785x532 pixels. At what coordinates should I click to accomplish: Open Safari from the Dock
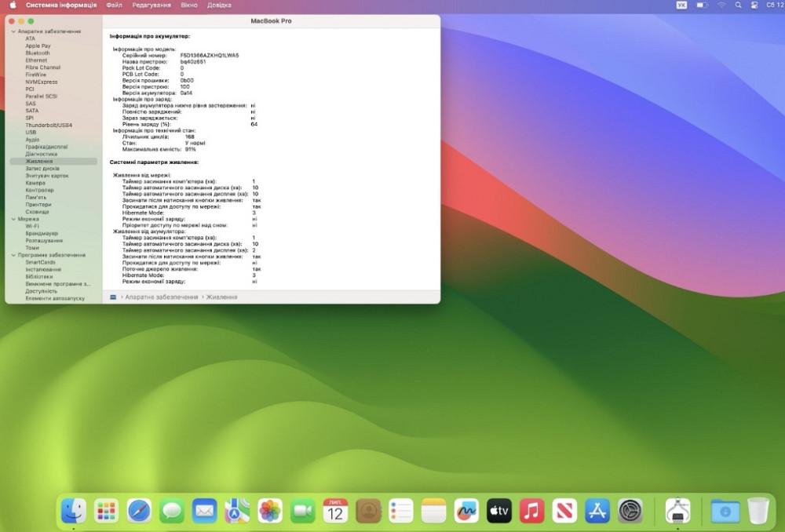click(140, 510)
